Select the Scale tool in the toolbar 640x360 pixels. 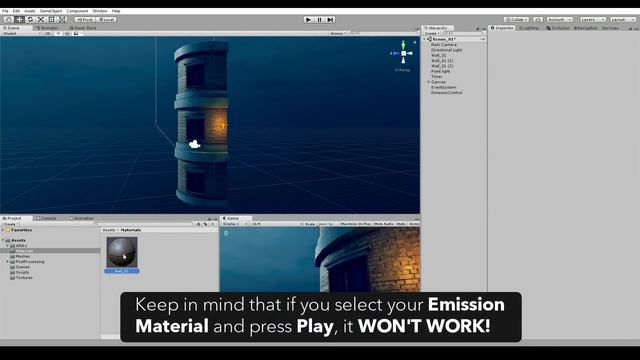click(x=41, y=19)
